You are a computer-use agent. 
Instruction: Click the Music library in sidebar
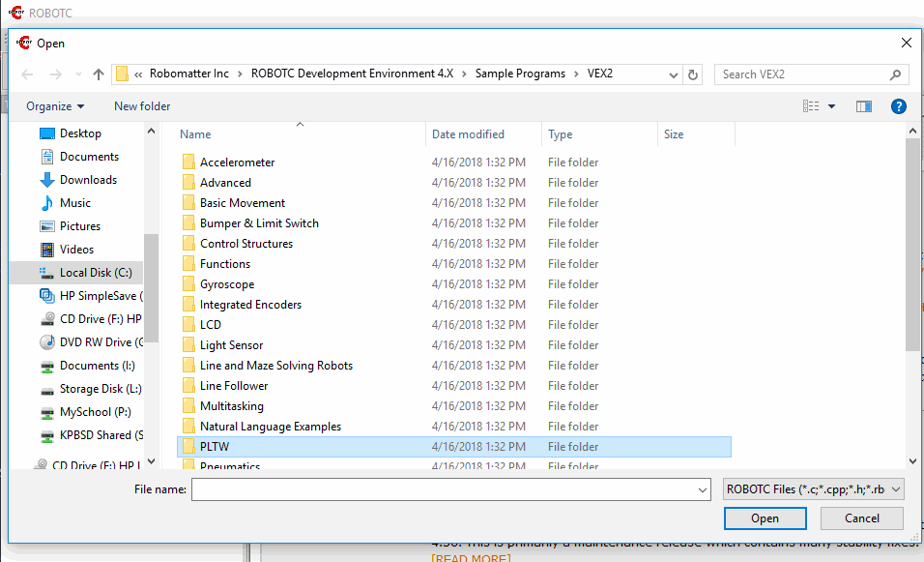click(x=74, y=203)
